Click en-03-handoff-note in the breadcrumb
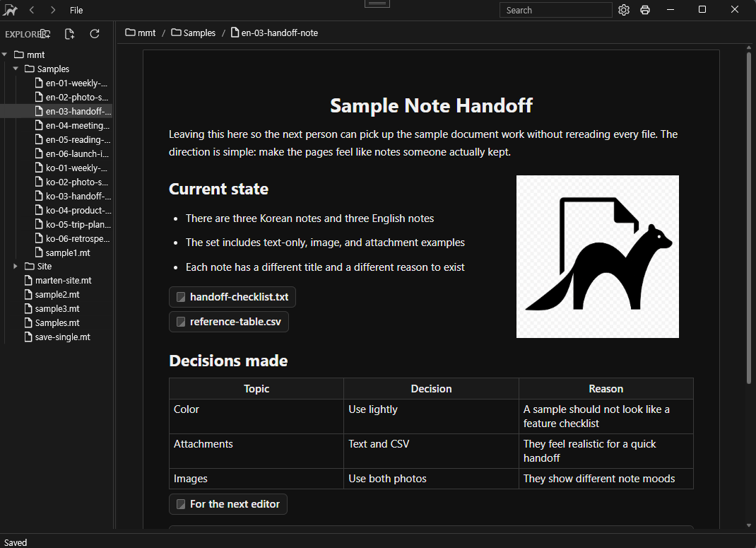Image resolution: width=756 pixels, height=548 pixels. (274, 33)
